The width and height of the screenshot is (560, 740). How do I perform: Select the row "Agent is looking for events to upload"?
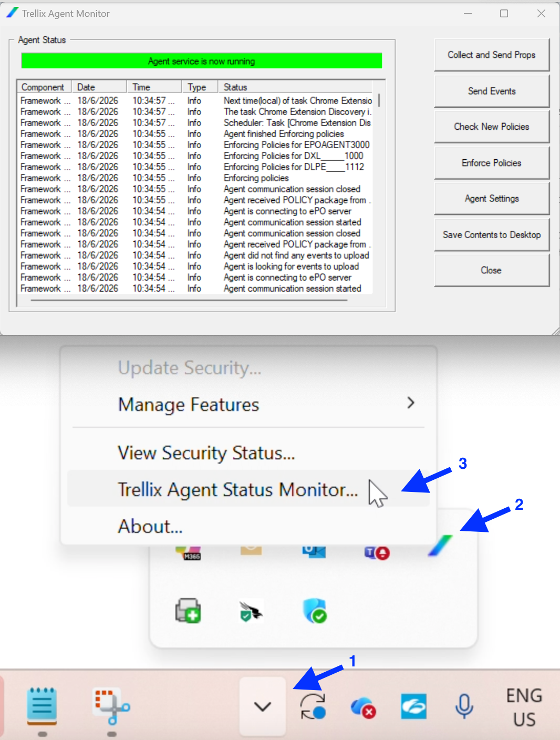tap(195, 266)
